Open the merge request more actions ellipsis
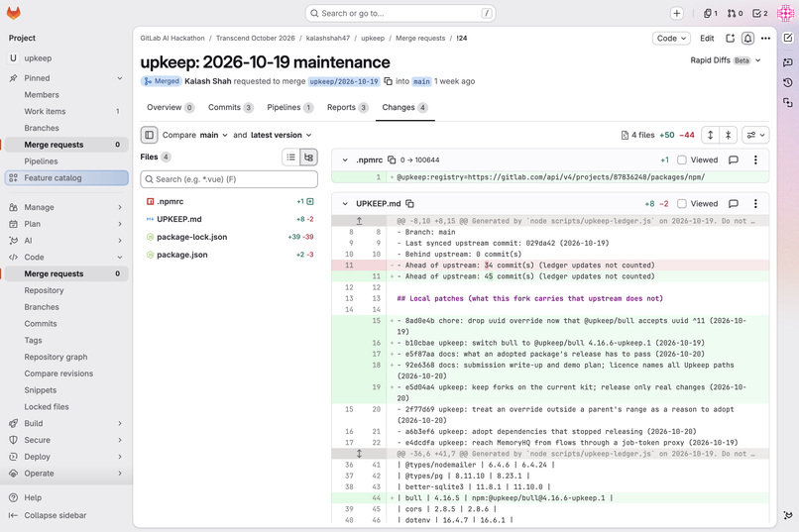 [765, 39]
